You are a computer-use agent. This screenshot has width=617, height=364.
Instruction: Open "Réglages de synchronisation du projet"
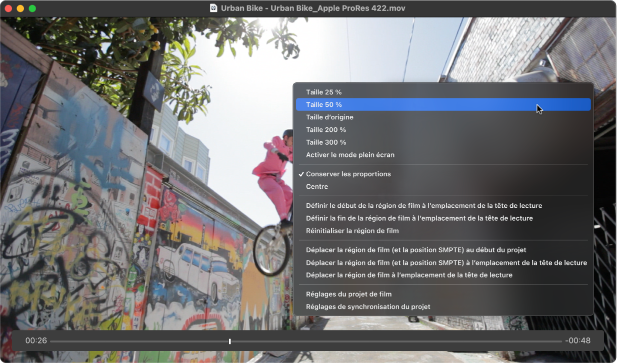point(368,307)
